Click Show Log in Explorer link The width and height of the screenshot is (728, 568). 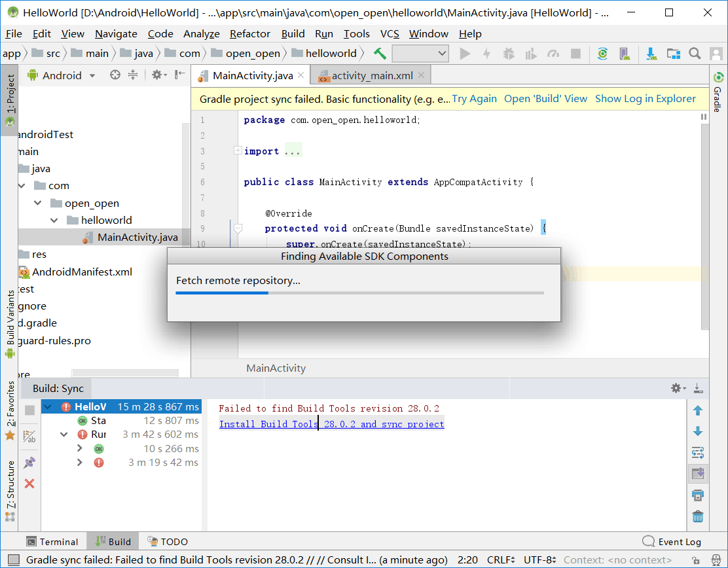[x=646, y=99]
